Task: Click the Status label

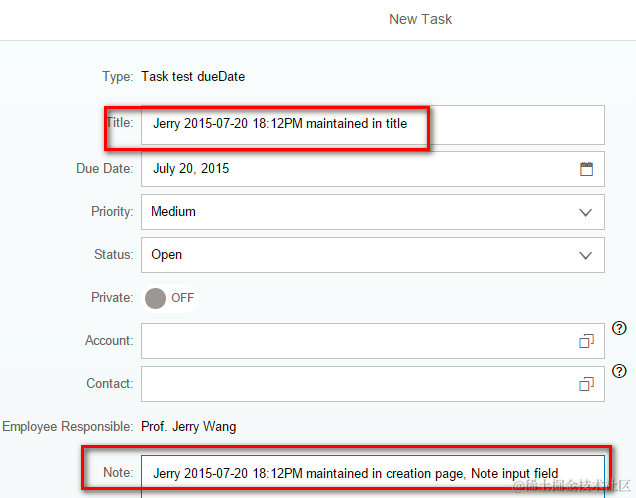Action: 114,255
